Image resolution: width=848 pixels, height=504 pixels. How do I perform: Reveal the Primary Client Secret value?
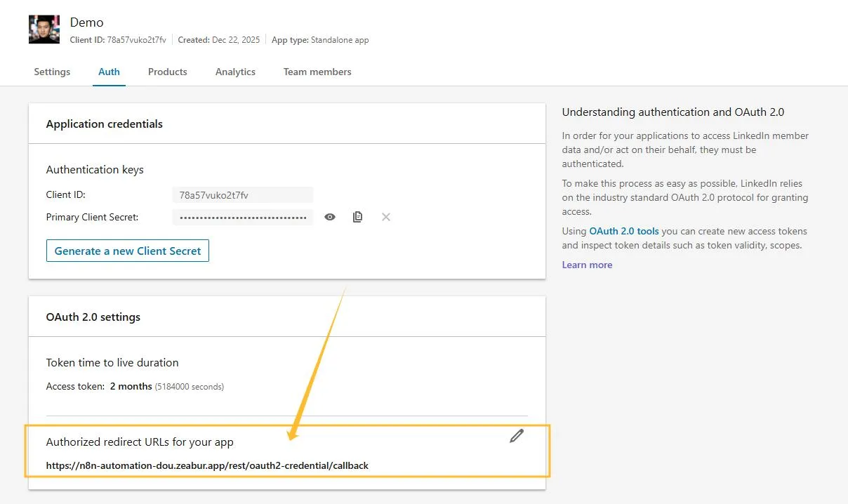pos(329,217)
